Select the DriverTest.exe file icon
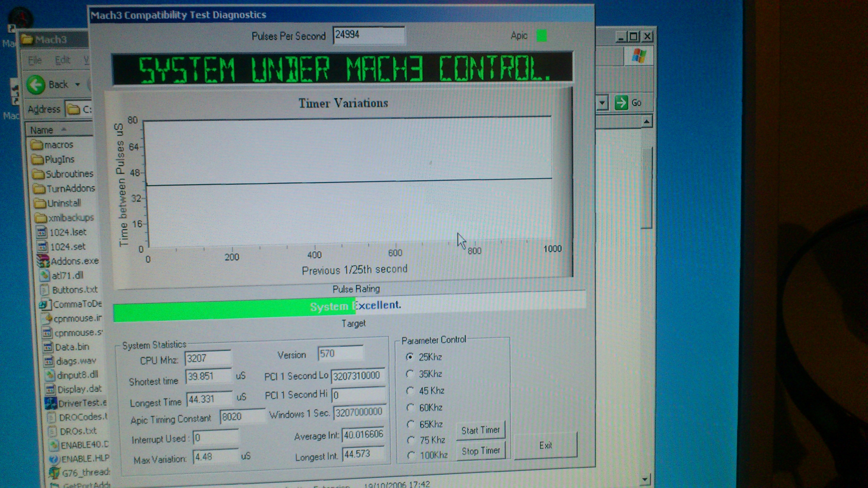This screenshot has width=868, height=488. [51, 403]
